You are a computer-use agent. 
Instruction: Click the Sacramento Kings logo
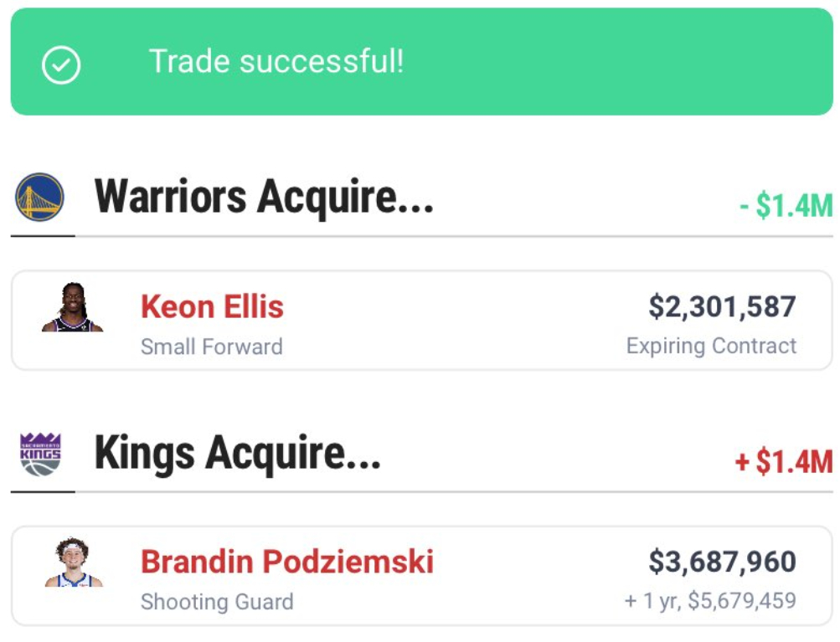pyautogui.click(x=40, y=454)
